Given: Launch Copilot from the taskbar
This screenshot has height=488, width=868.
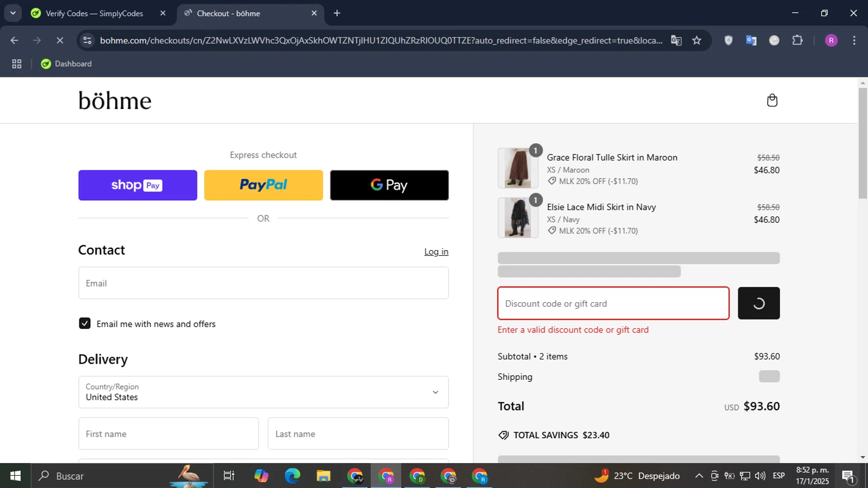Looking at the screenshot, I should (x=261, y=476).
